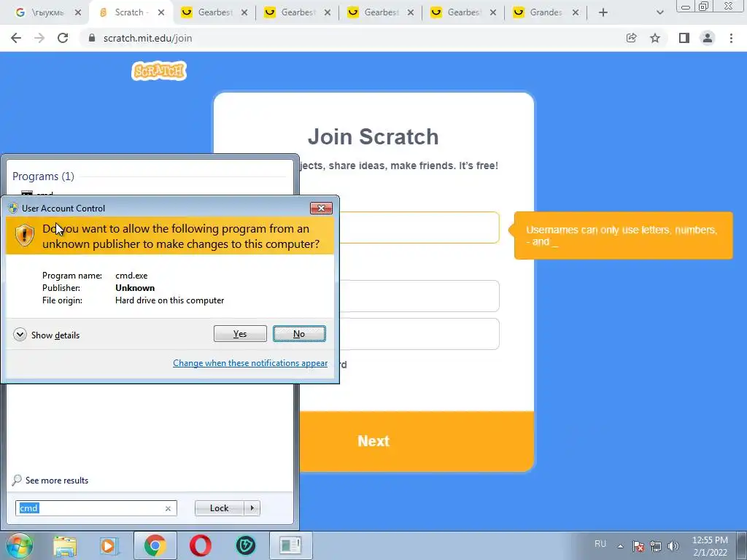Click the Next button on the Join Scratch form
The width and height of the screenshot is (747, 560).
[x=373, y=441]
